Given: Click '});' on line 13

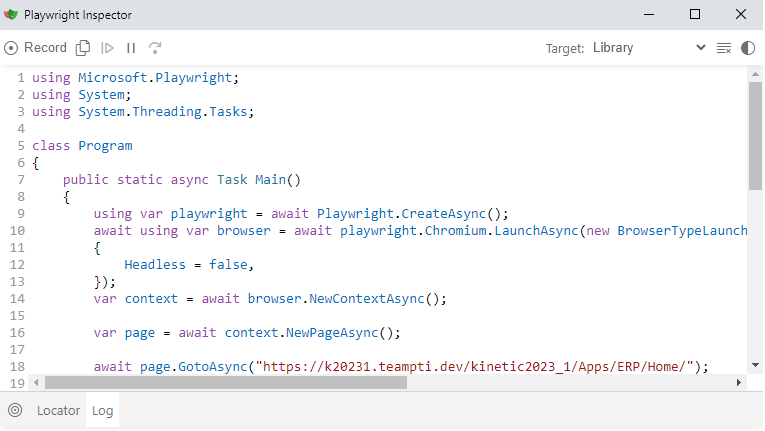Looking at the screenshot, I should click(105, 282).
